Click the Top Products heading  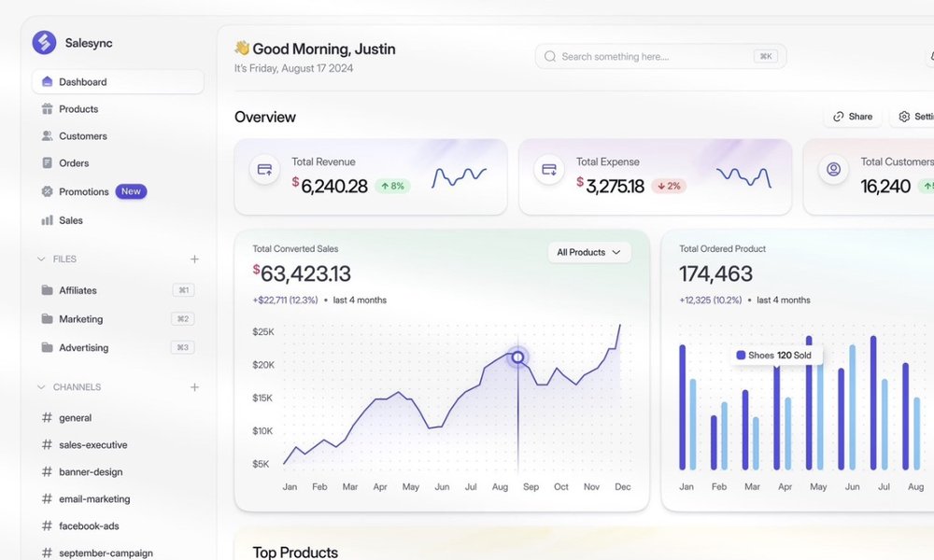tap(295, 553)
